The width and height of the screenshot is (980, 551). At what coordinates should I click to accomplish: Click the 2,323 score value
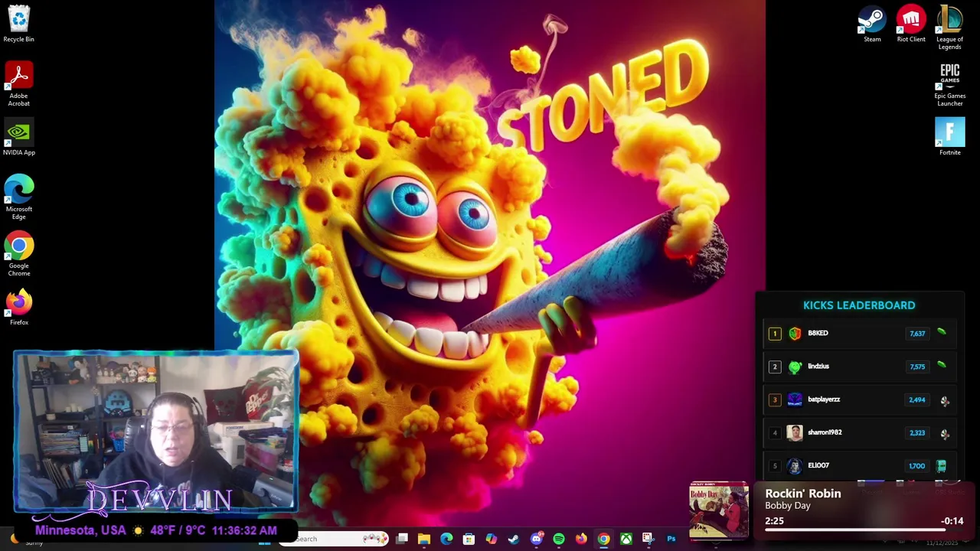pos(917,433)
